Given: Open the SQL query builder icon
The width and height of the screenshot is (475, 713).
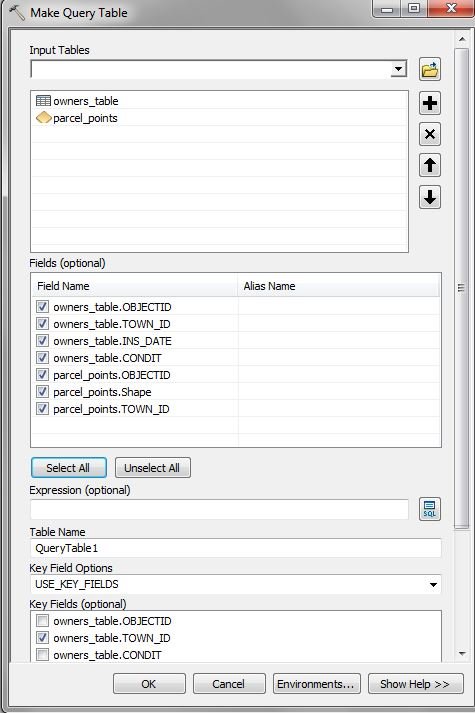Looking at the screenshot, I should (430, 508).
